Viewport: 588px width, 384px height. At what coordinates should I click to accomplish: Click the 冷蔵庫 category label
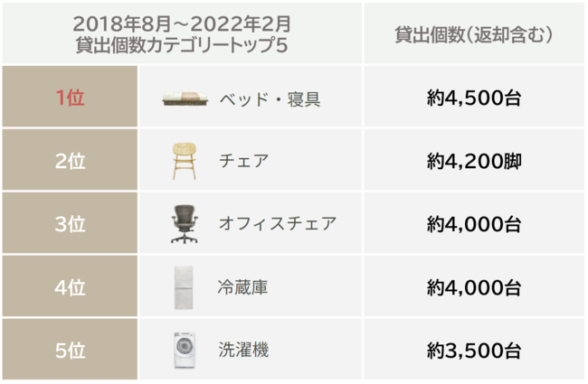pyautogui.click(x=243, y=287)
